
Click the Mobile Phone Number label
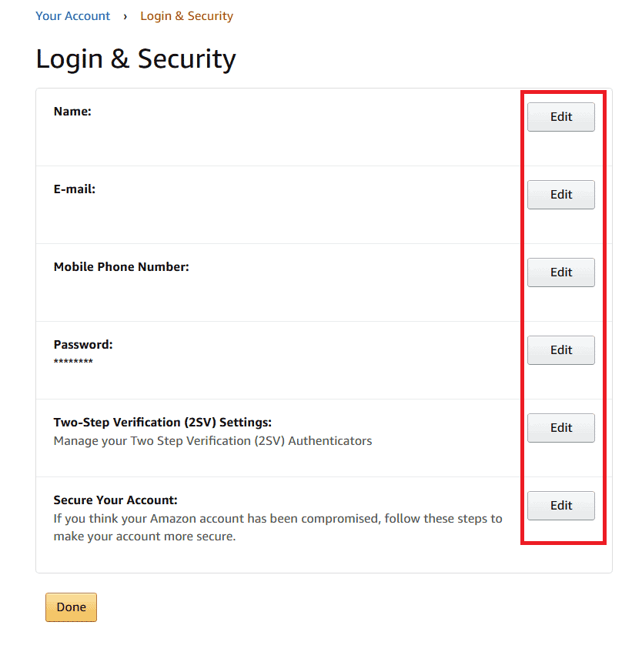(123, 266)
